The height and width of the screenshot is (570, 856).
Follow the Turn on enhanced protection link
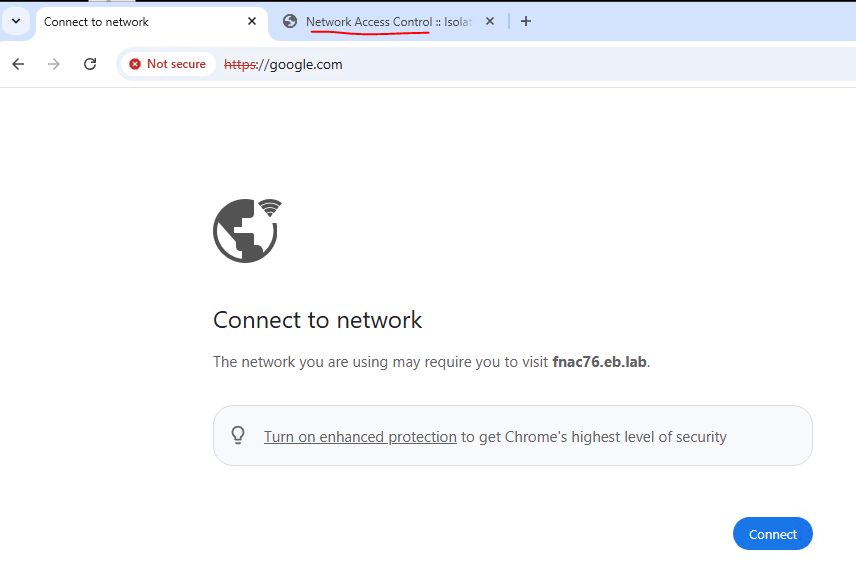pyautogui.click(x=360, y=437)
